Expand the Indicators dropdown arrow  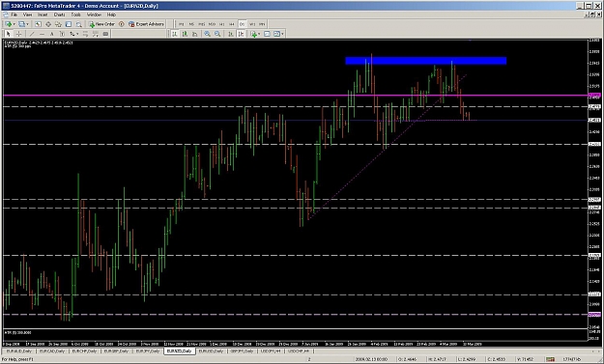point(259,34)
